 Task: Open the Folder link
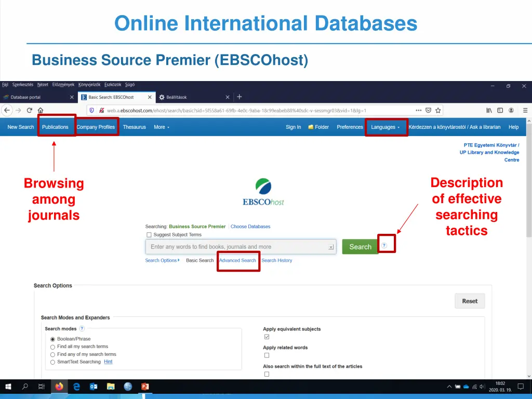pyautogui.click(x=318, y=127)
